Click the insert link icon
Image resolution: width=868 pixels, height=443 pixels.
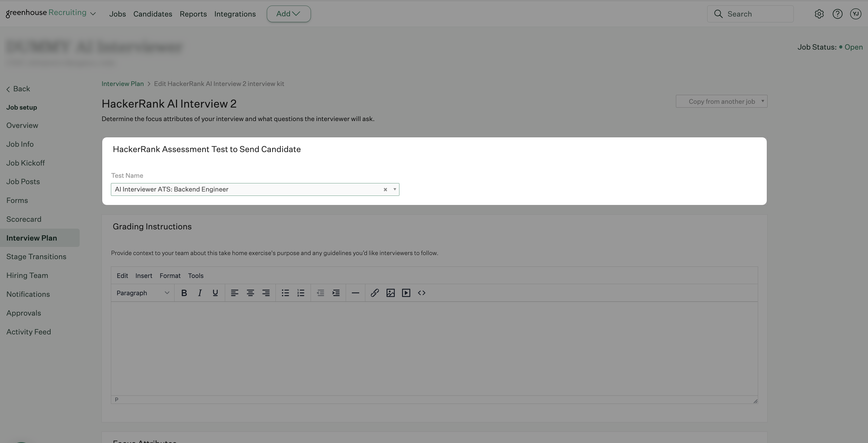375,293
